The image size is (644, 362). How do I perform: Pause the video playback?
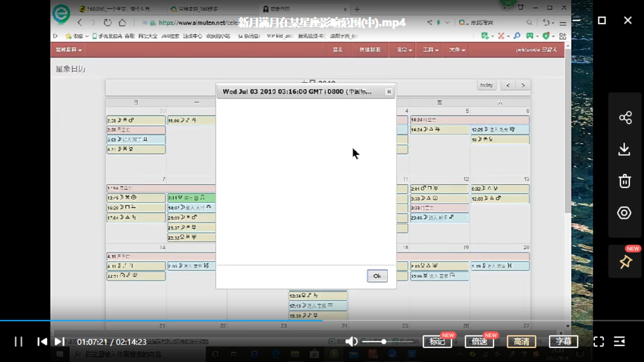[19, 342]
